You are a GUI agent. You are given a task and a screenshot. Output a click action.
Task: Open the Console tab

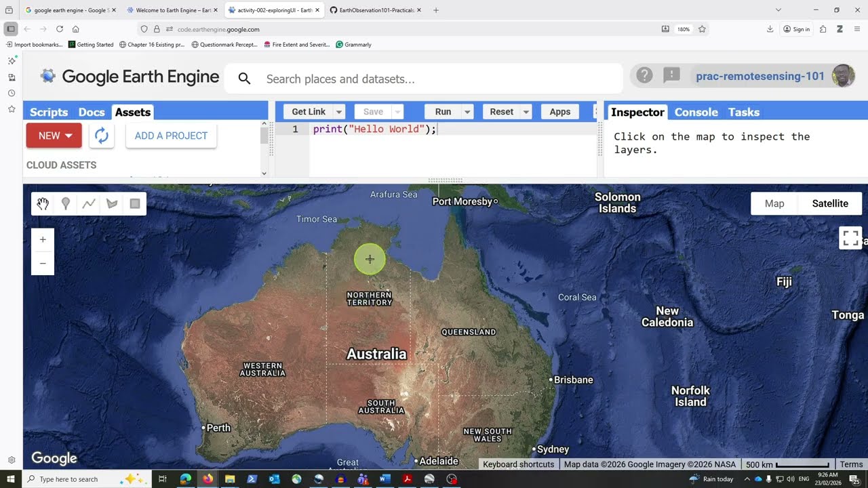coord(696,113)
